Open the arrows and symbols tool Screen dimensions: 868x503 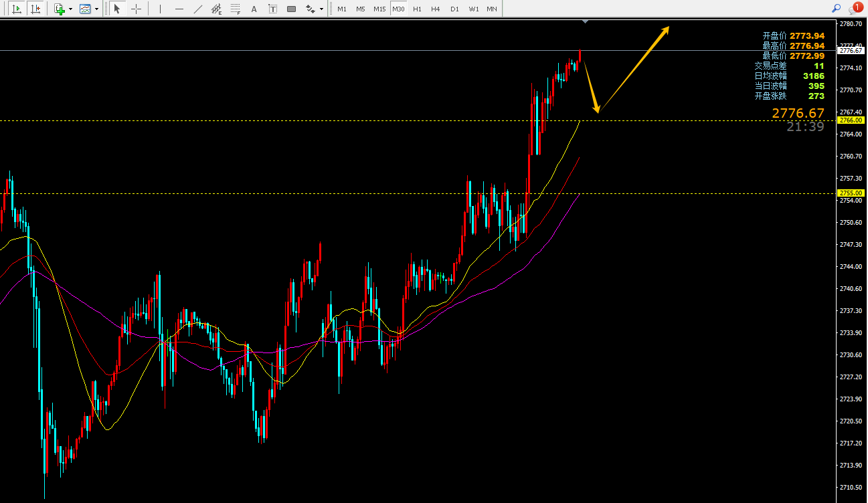tap(310, 9)
